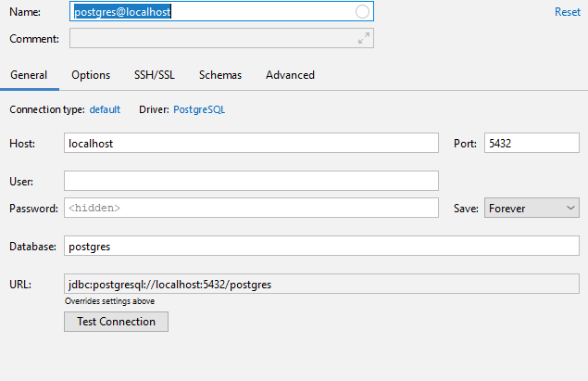This screenshot has height=381, width=588.
Task: Focus the Name input field
Action: pyautogui.click(x=221, y=12)
